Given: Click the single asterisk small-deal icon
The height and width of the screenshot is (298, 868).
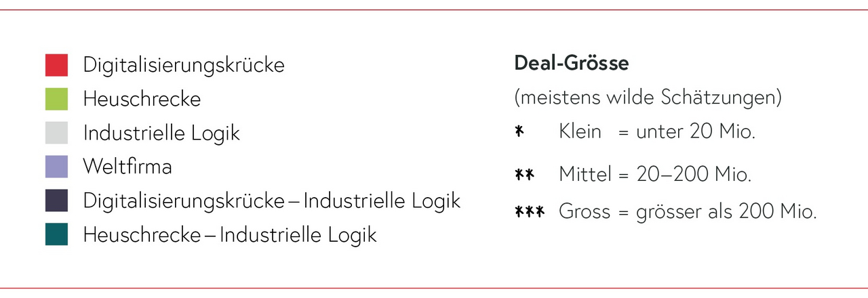Looking at the screenshot, I should (519, 131).
